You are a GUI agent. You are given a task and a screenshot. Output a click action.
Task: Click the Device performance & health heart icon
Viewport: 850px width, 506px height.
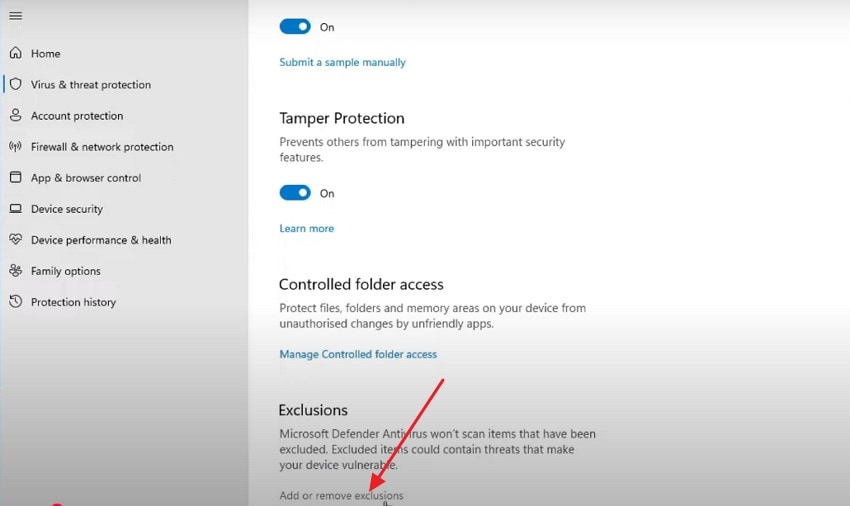tap(15, 240)
